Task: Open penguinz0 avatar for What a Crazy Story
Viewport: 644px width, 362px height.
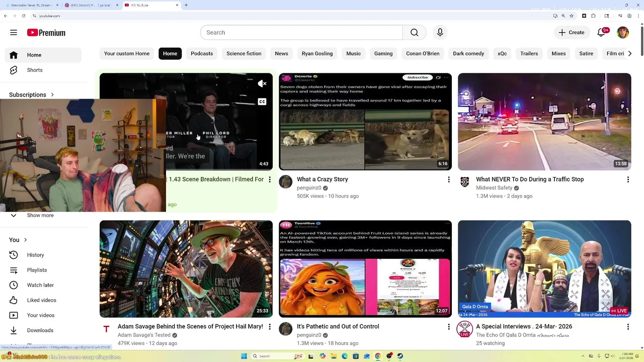Action: click(286, 182)
